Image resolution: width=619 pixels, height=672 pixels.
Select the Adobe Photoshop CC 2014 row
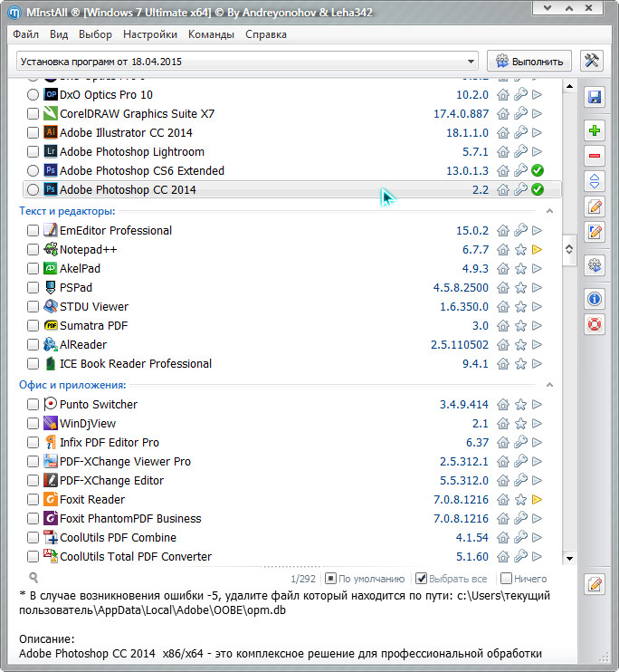(291, 189)
